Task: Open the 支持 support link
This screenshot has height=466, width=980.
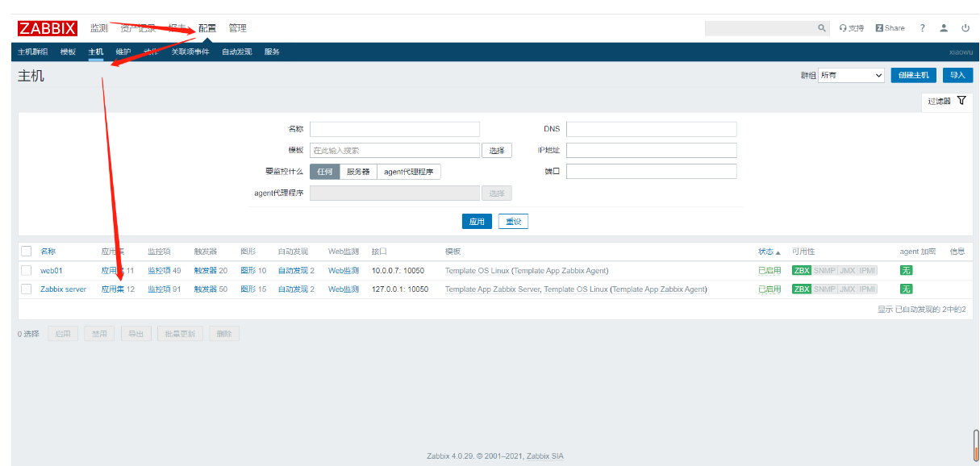Action: [852, 28]
